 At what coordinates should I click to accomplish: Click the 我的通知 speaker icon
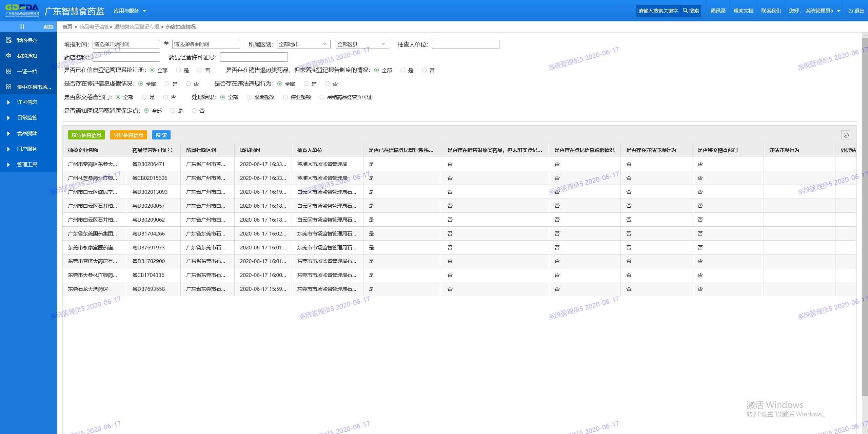[x=9, y=56]
